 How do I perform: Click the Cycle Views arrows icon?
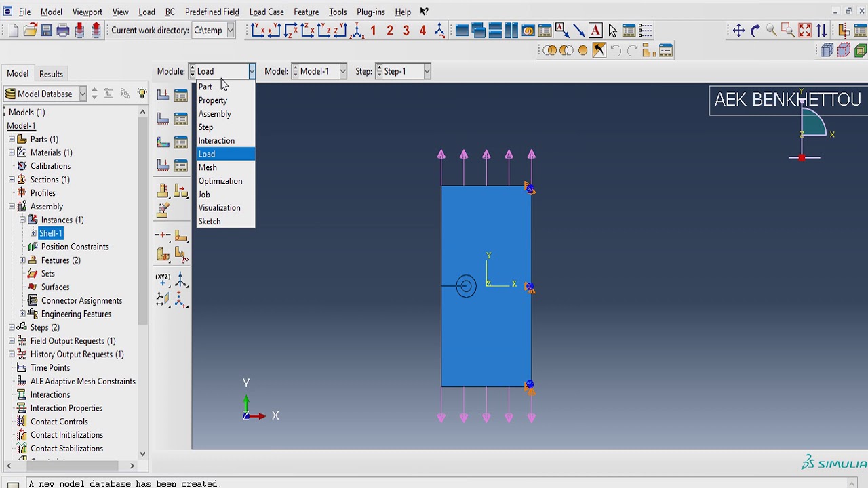point(821,30)
